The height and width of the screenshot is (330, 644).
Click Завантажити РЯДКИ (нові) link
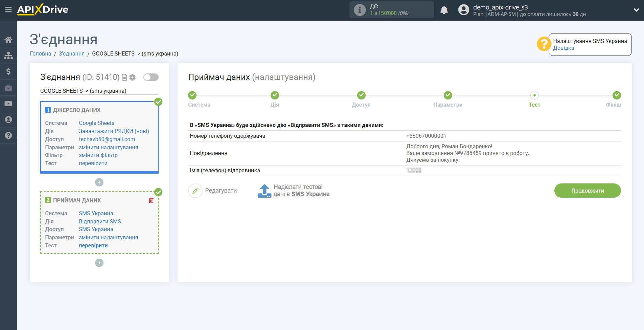(114, 131)
